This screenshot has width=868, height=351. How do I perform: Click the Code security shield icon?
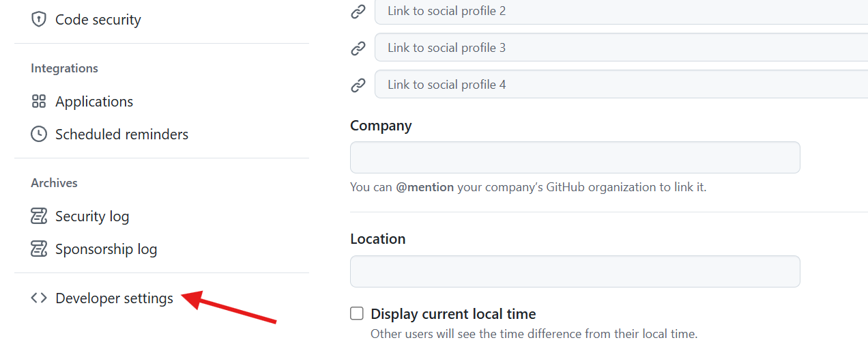click(39, 20)
